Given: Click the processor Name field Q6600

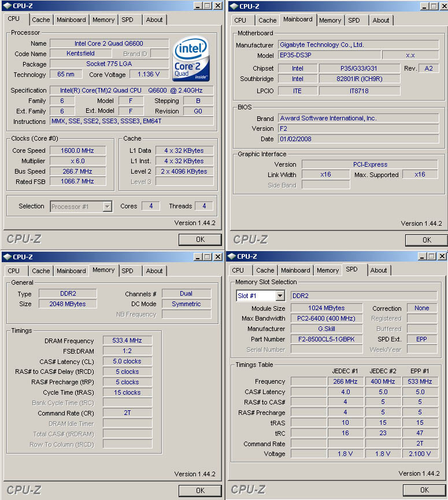Looking at the screenshot, I should [x=109, y=43].
